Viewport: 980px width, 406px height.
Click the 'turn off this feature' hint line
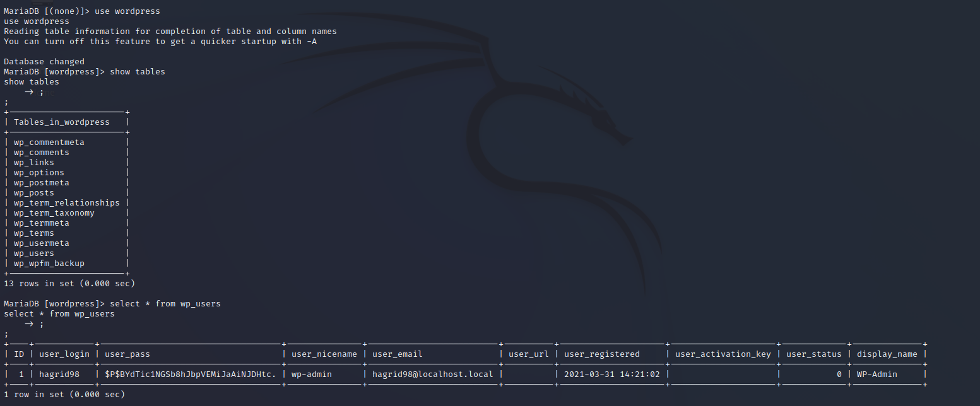coord(160,42)
